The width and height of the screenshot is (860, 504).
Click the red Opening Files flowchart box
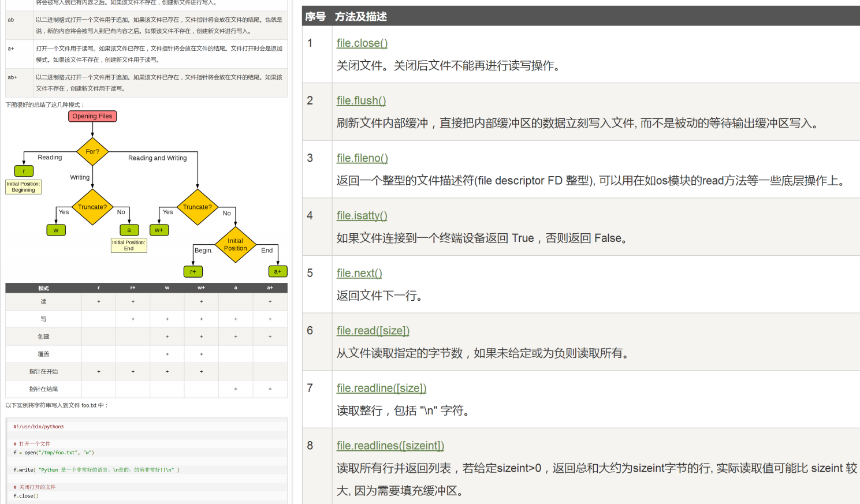tap(92, 116)
